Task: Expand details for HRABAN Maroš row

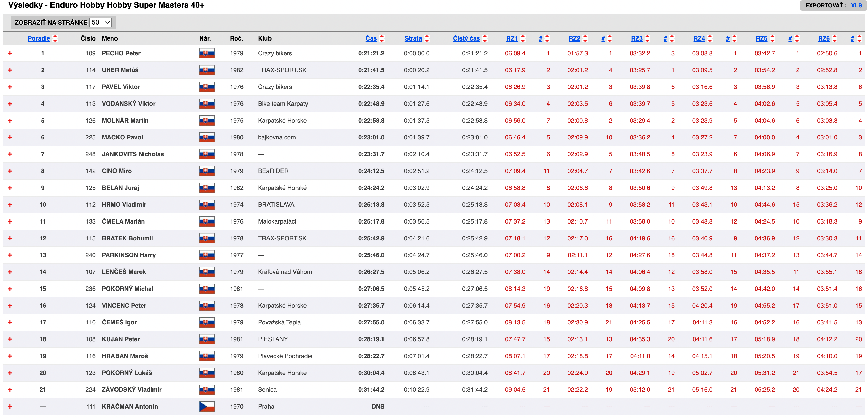Action: coord(10,356)
